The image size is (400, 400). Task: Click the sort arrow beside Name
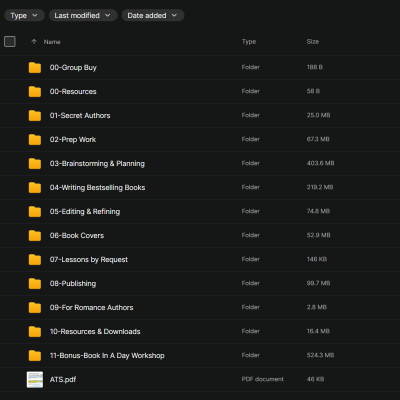(34, 42)
